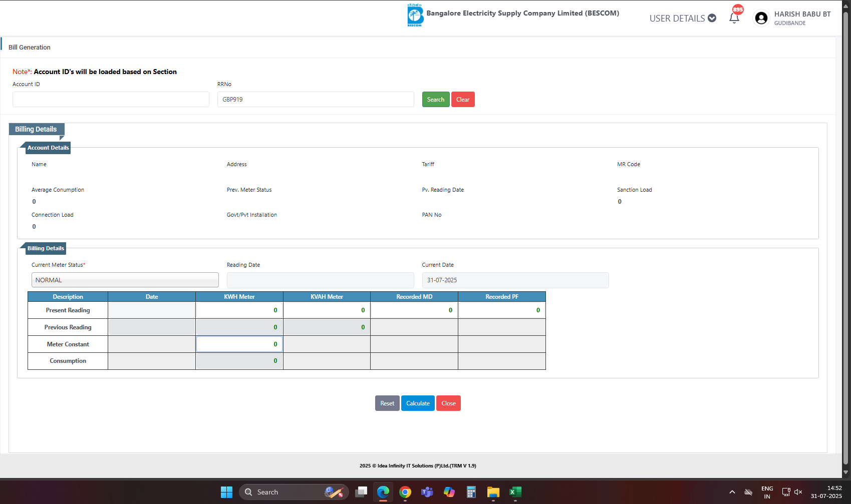Select the Billing Details tab header
Image resolution: width=851 pixels, height=504 pixels.
(x=36, y=129)
